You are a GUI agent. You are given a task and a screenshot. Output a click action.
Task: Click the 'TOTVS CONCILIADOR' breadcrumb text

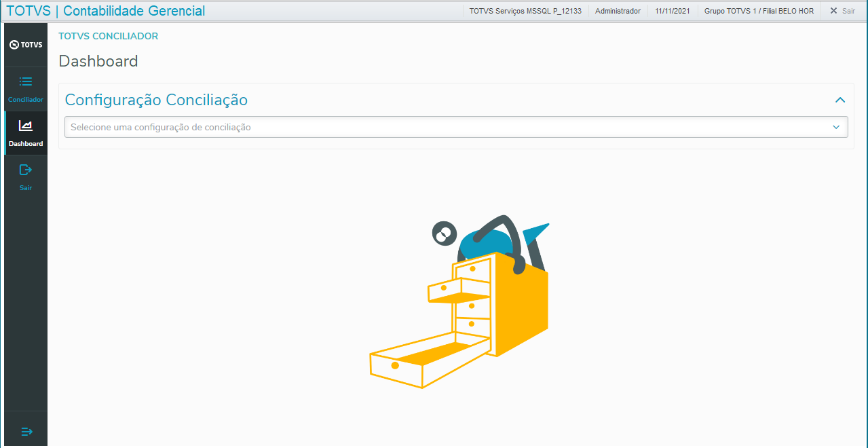(x=109, y=36)
